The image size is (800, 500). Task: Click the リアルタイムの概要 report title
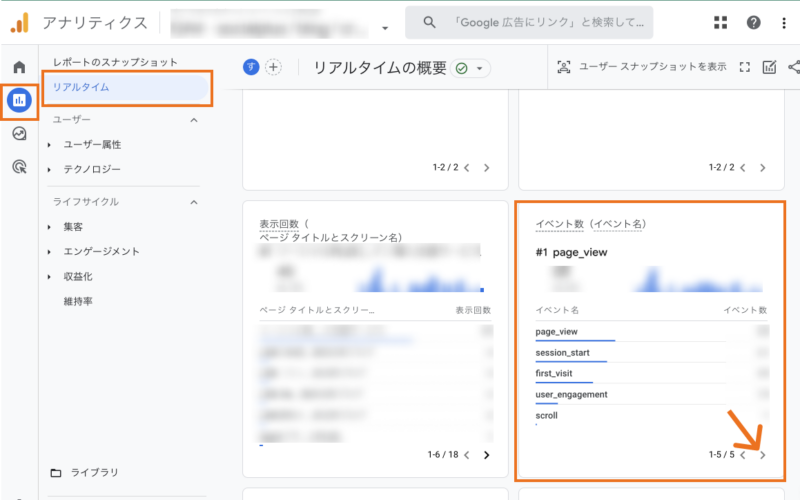tap(380, 68)
